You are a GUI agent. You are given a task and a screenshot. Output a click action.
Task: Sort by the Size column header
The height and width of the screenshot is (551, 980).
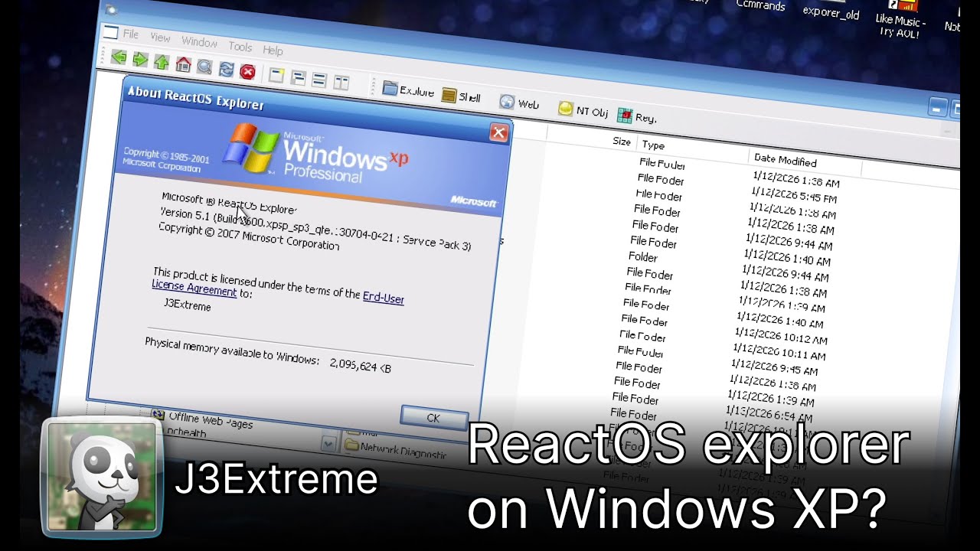pyautogui.click(x=622, y=142)
